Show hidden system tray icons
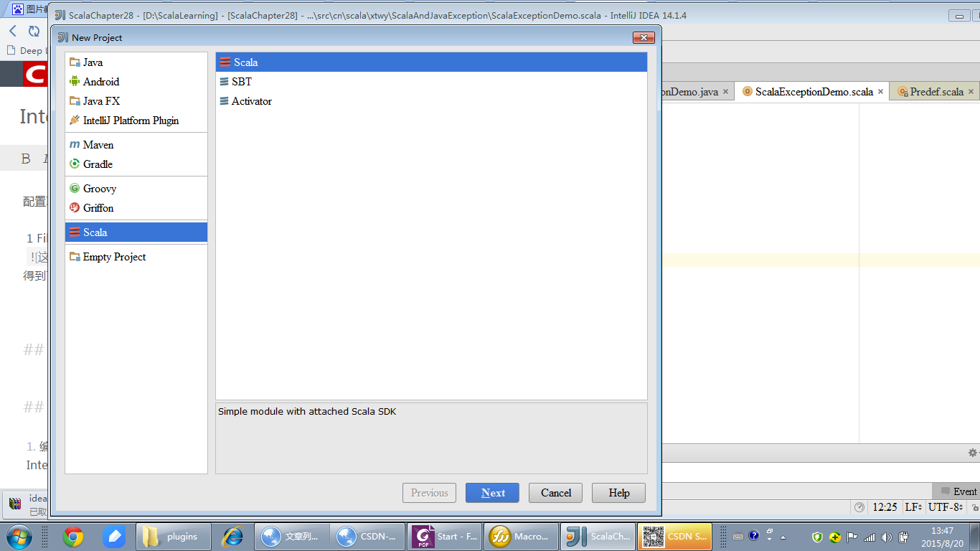Screen dimensions: 980x551 pos(783,537)
